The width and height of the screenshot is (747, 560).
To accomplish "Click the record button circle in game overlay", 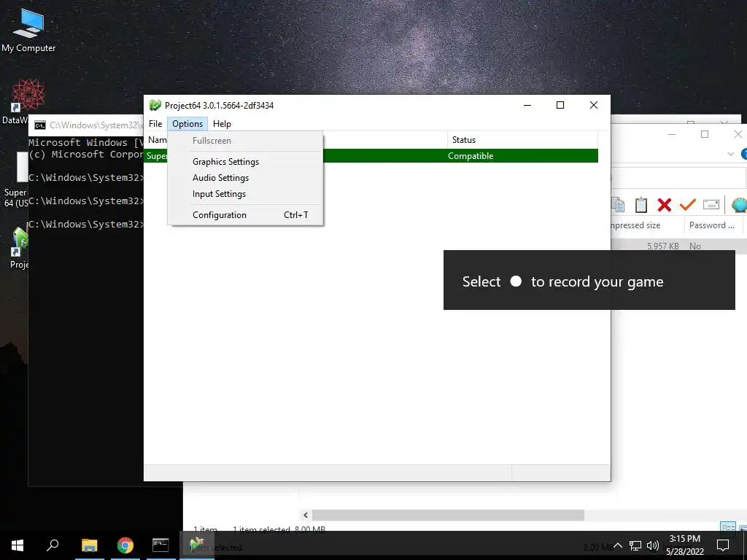I will (x=516, y=281).
